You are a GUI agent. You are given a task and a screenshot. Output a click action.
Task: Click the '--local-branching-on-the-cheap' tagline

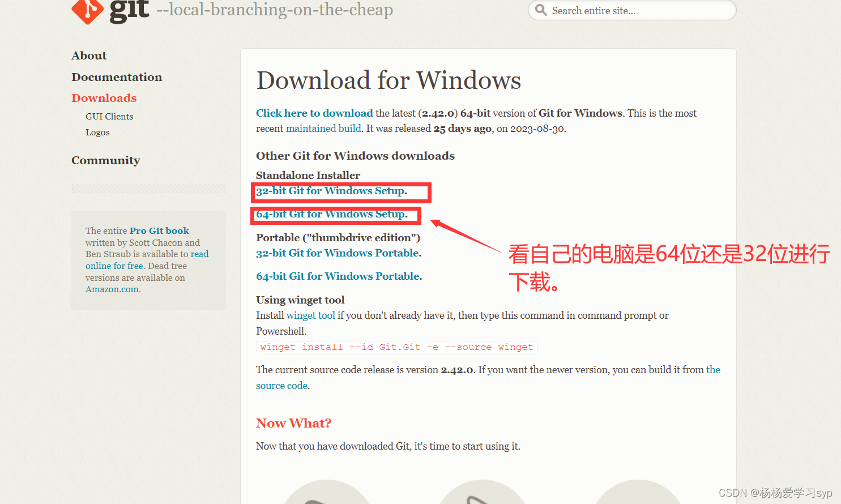click(275, 10)
